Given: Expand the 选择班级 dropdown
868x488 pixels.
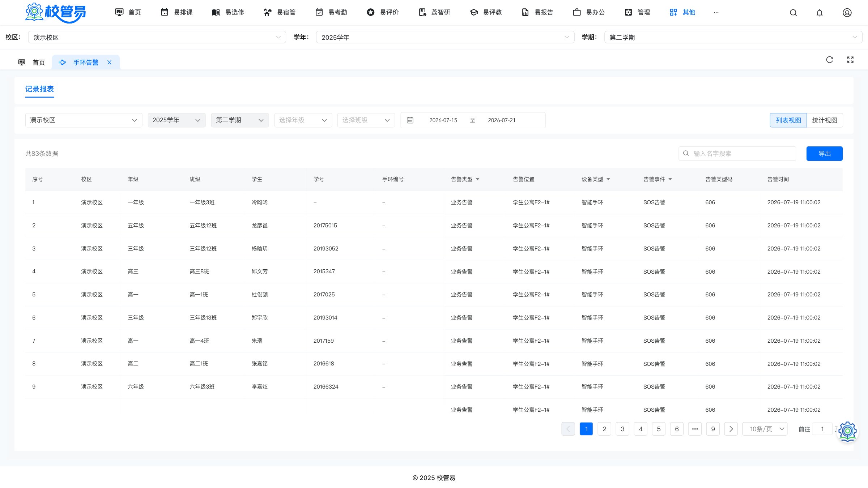Looking at the screenshot, I should point(366,120).
